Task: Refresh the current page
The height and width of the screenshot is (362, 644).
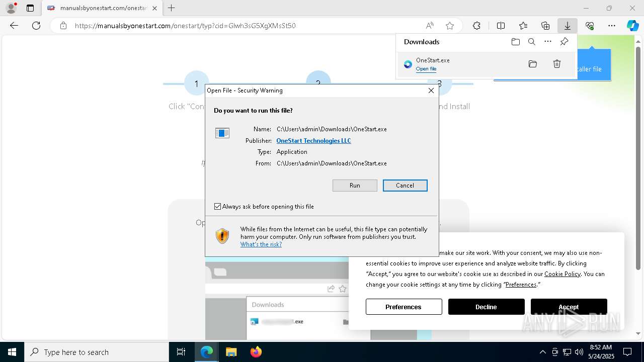Action: coord(36,26)
